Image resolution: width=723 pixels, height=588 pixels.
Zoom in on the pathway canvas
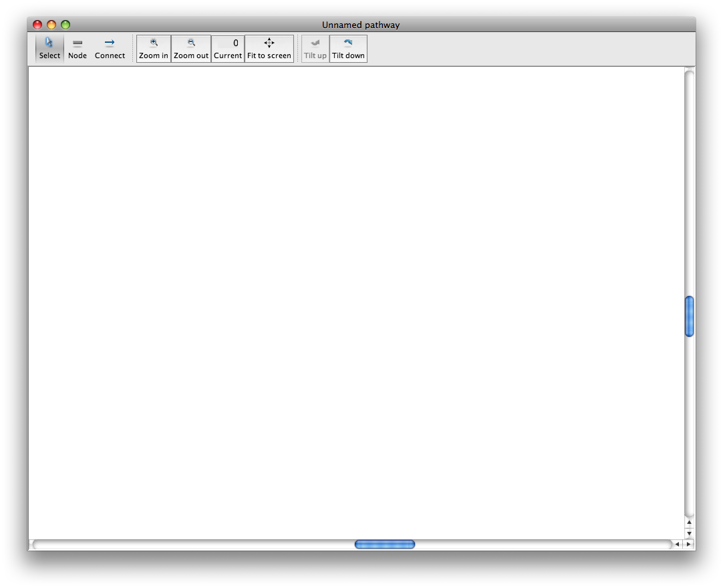click(x=154, y=48)
